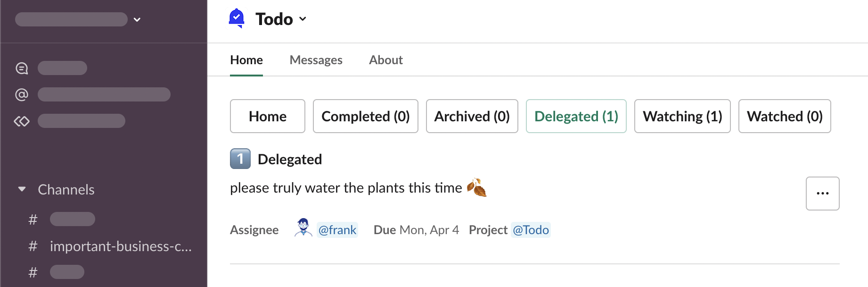Click frank's avatar image

click(x=303, y=228)
